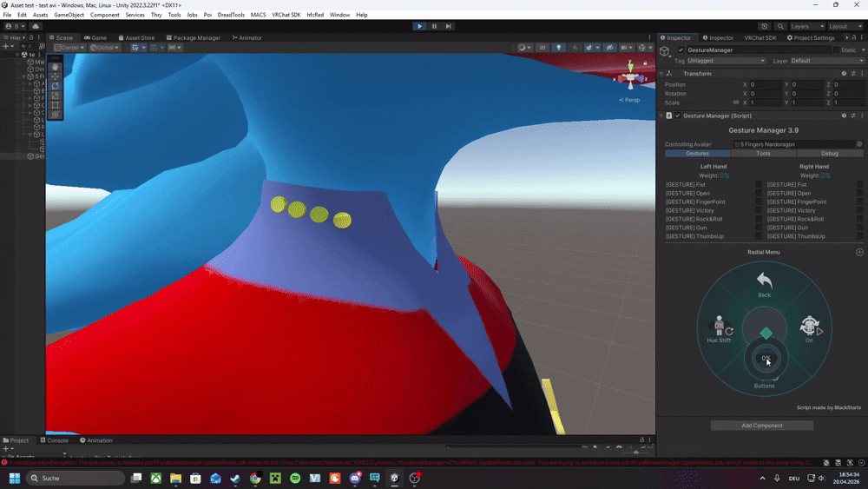Pause playback with the Pause button
The height and width of the screenshot is (489, 868).
point(434,26)
